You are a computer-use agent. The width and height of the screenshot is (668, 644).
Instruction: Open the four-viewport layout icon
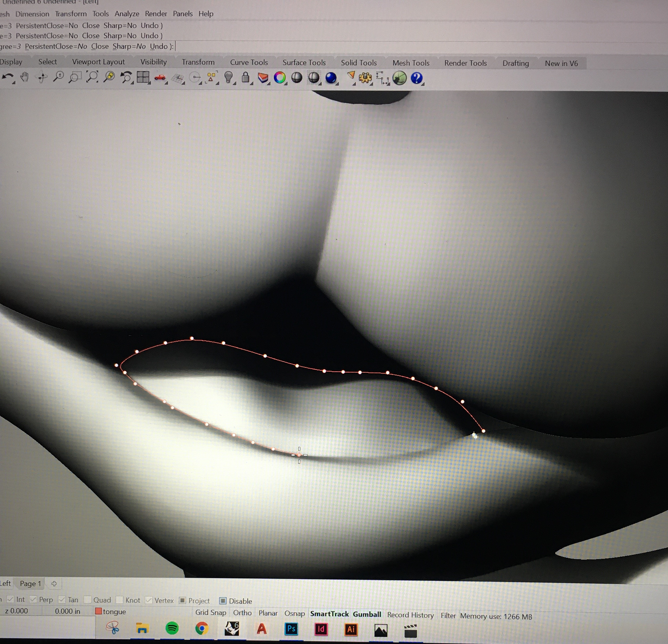(x=143, y=77)
